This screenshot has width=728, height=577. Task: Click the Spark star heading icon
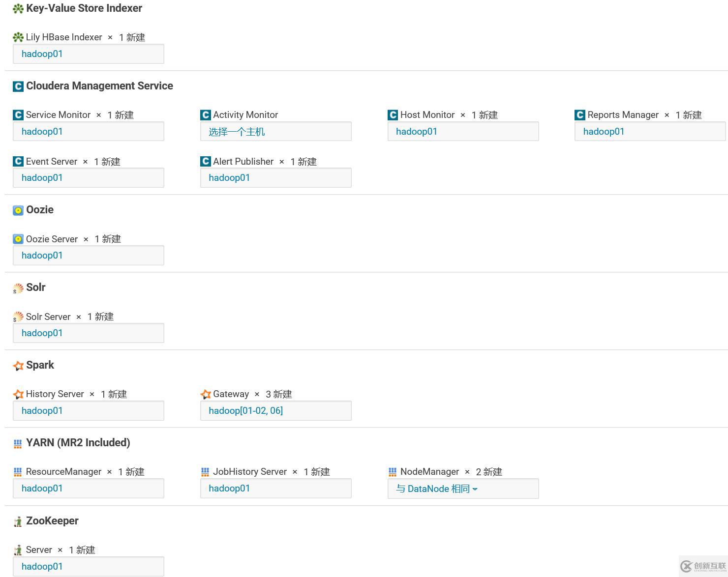click(x=18, y=366)
